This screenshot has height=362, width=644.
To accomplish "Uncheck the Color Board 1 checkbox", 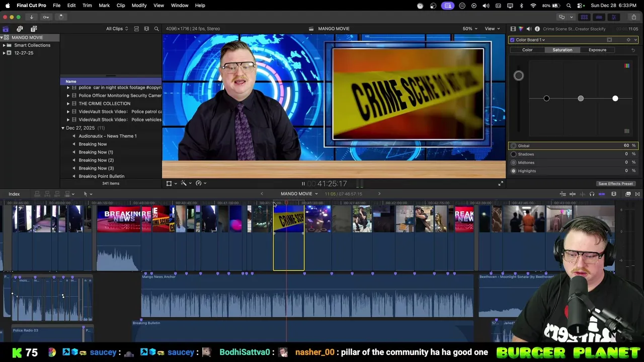I will click(512, 40).
